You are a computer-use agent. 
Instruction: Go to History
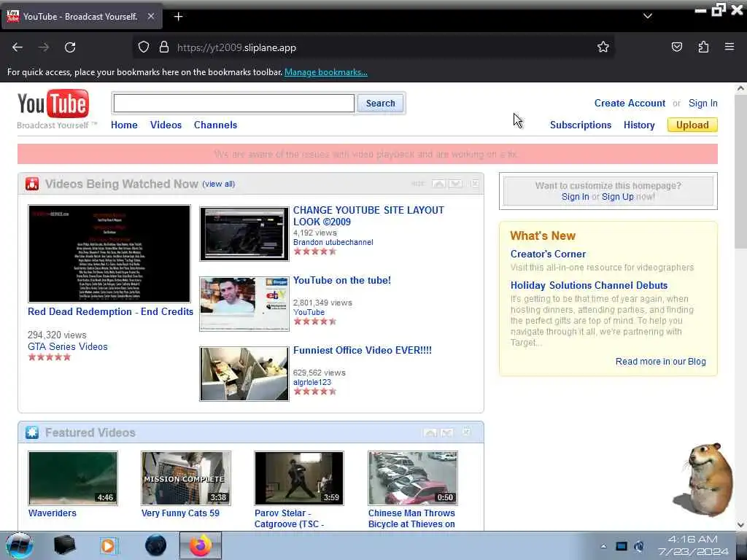coord(639,125)
